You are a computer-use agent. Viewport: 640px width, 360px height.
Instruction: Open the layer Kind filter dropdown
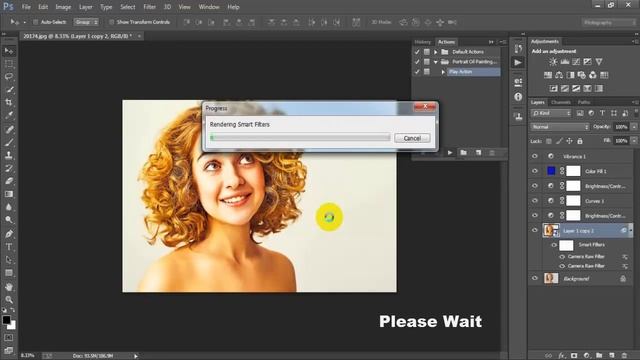(x=551, y=113)
